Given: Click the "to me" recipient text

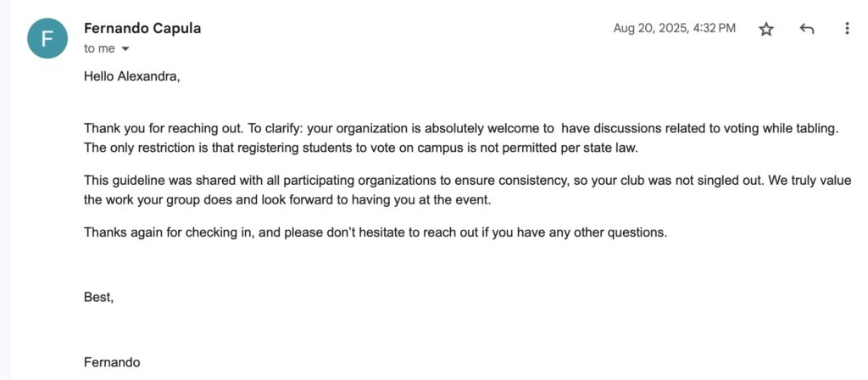Looking at the screenshot, I should (x=99, y=48).
